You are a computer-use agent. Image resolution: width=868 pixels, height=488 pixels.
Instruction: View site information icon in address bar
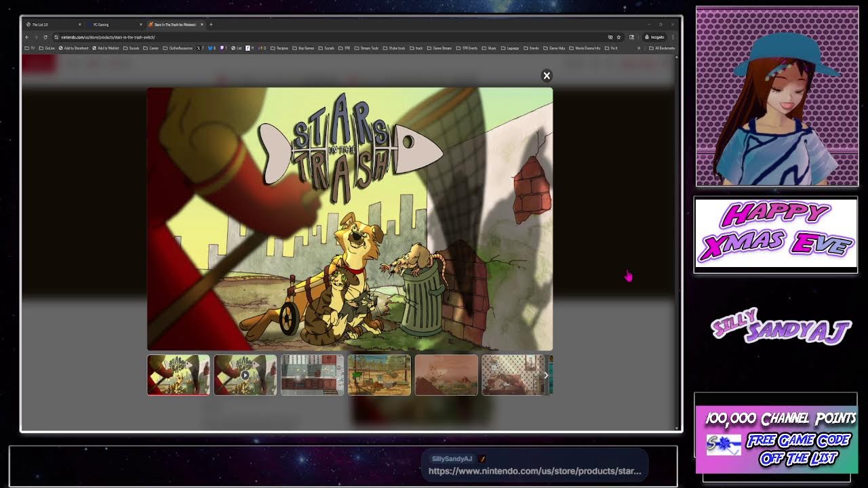pyautogui.click(x=56, y=37)
